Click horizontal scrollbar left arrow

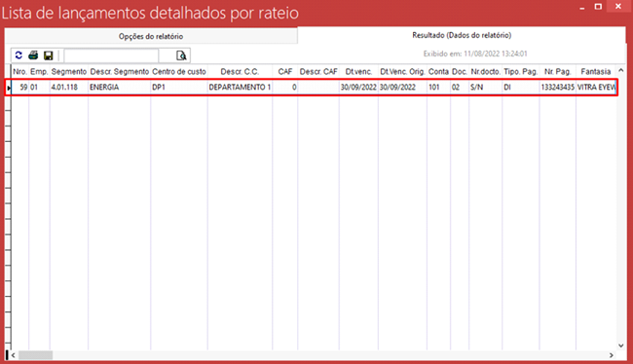click(x=14, y=355)
